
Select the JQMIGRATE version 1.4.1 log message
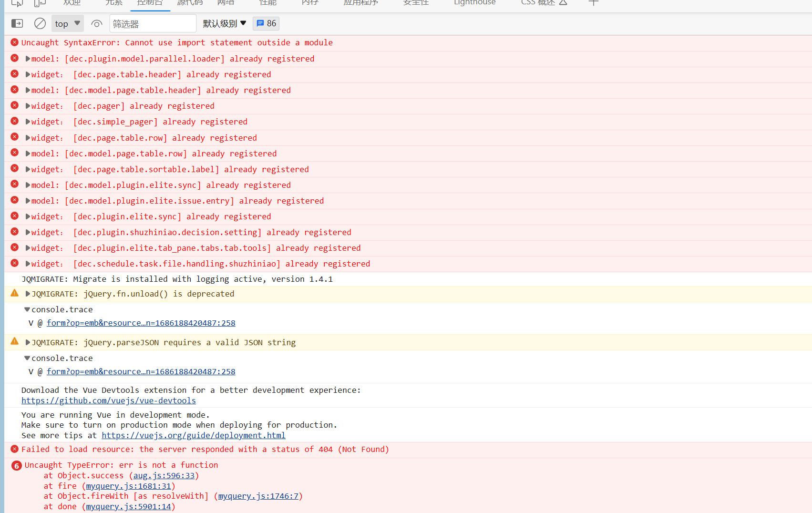(177, 279)
